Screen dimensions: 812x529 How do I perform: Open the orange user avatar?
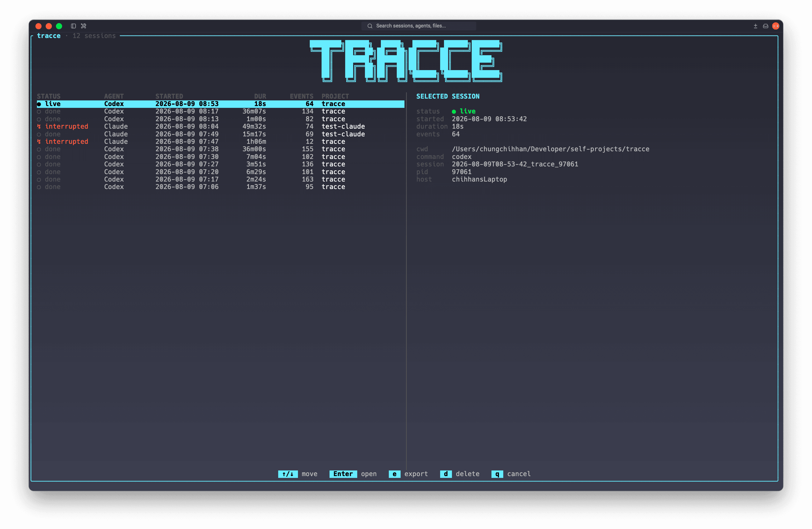776,26
